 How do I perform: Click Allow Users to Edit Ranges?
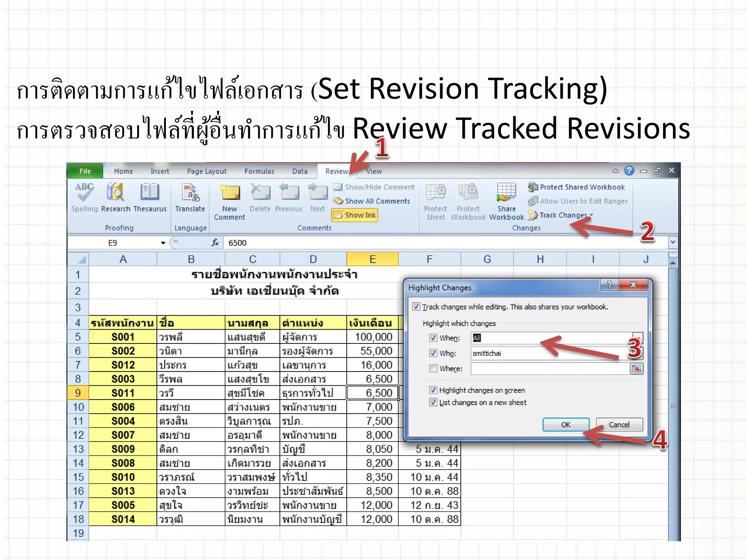[x=578, y=201]
